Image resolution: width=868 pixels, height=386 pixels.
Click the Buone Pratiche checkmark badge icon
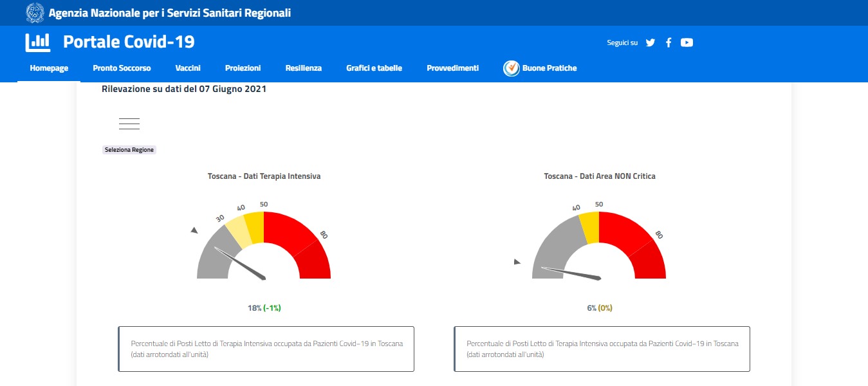[x=512, y=68]
